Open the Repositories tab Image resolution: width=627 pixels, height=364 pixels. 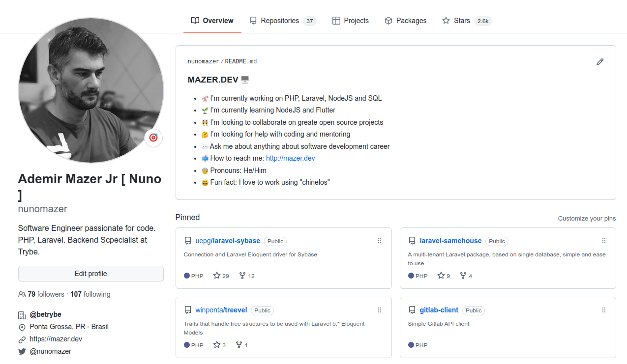[x=283, y=21]
